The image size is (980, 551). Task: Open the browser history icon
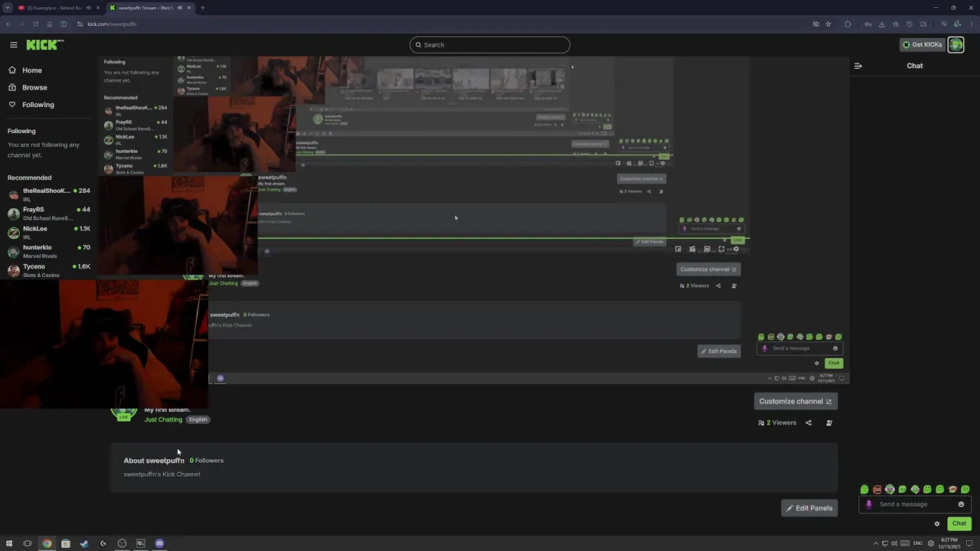coord(909,24)
